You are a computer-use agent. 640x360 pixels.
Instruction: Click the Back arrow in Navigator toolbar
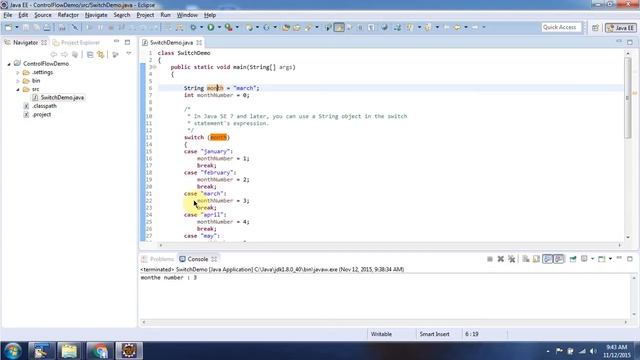point(53,55)
